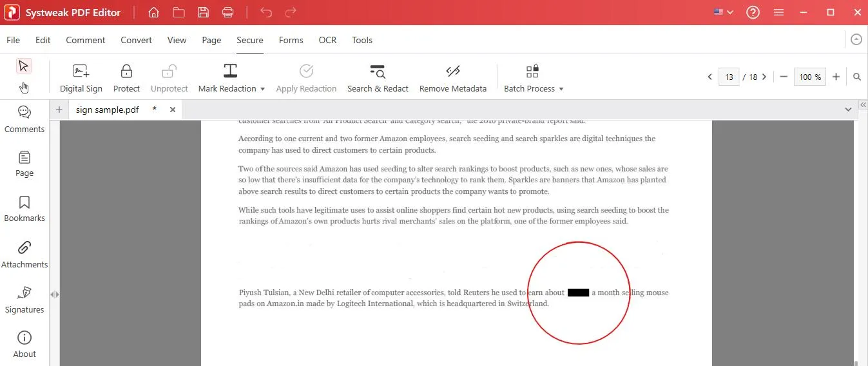Open the Signatures panel
Image resolution: width=868 pixels, height=366 pixels.
click(24, 299)
